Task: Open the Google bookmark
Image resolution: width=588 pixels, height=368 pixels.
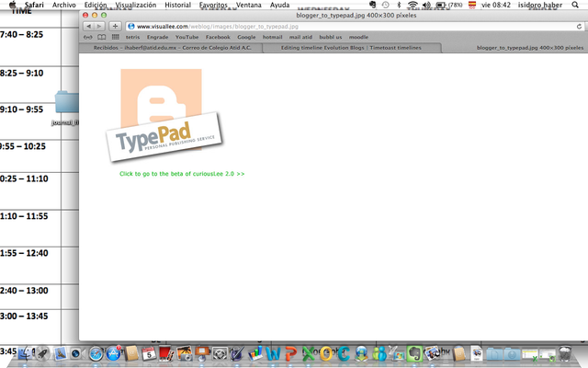Action: tap(246, 37)
